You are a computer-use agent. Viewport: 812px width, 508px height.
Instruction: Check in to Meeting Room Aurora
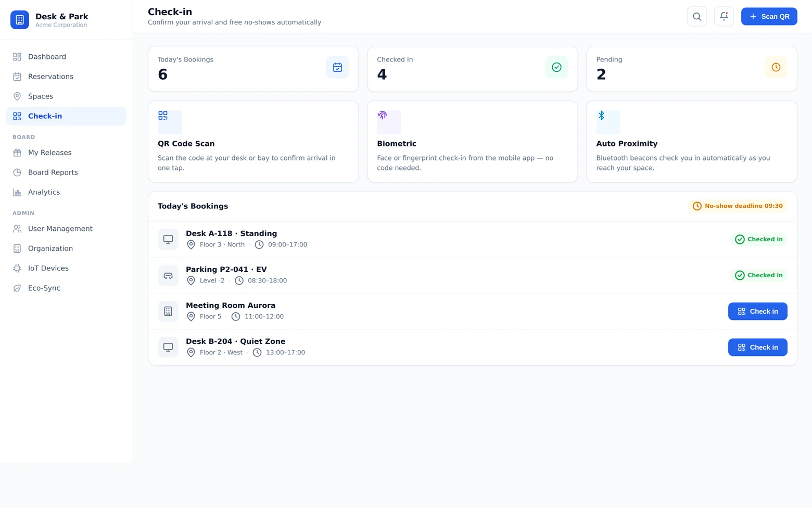757,311
